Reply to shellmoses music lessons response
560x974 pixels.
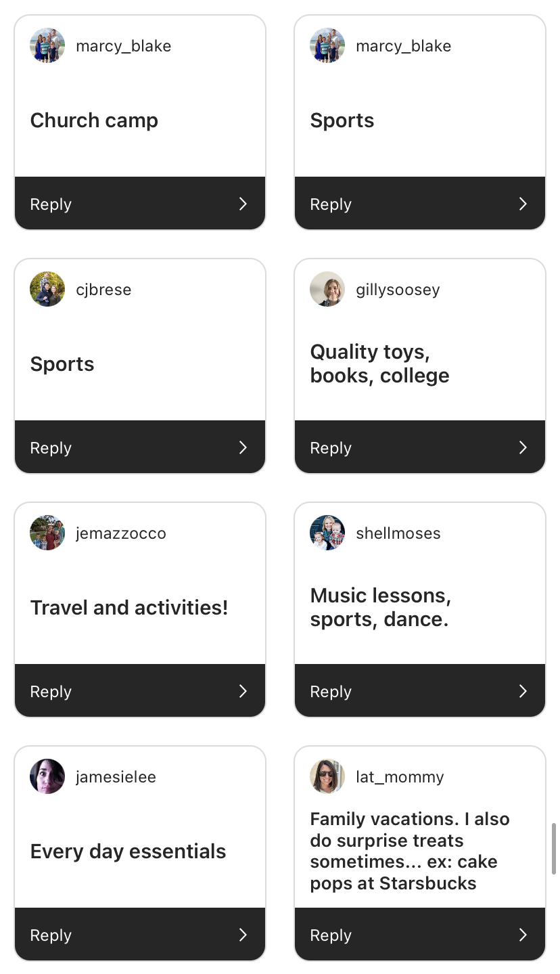(x=420, y=691)
